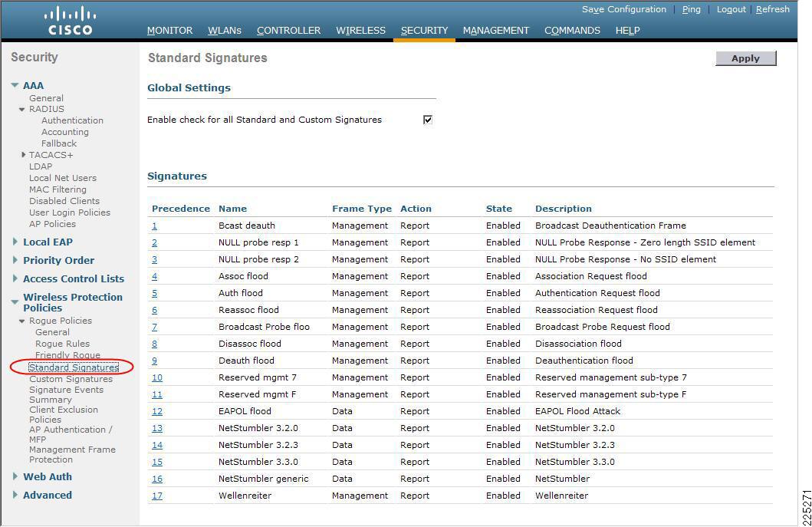The height and width of the screenshot is (527, 812).
Task: Select Standard Signatures in sidebar
Action: coord(74,367)
